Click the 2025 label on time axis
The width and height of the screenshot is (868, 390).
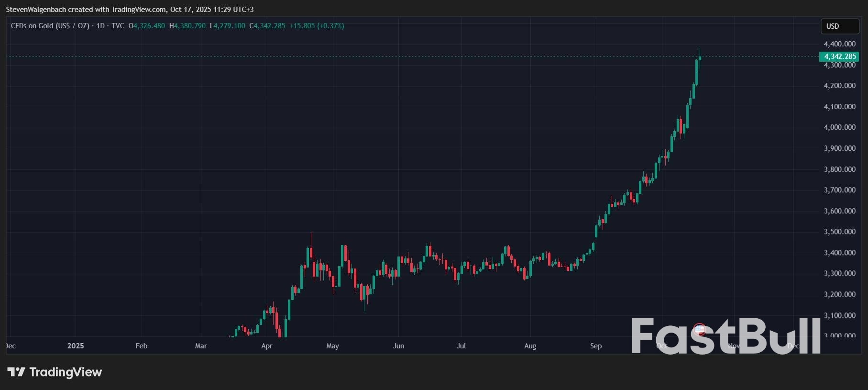click(76, 346)
